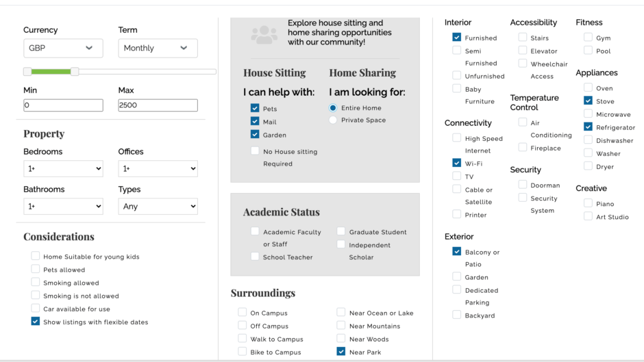
Task: Check the Smoking allowed checkbox
Action: point(36,282)
